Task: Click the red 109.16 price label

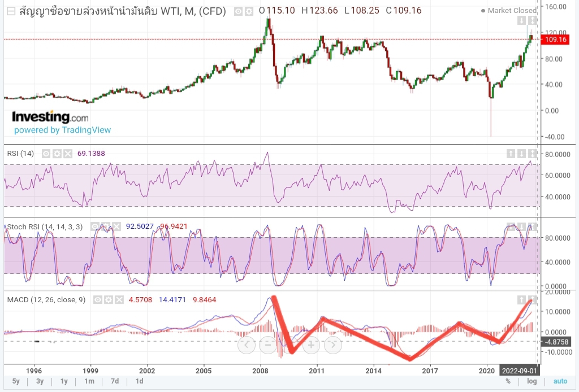Action: [x=555, y=40]
